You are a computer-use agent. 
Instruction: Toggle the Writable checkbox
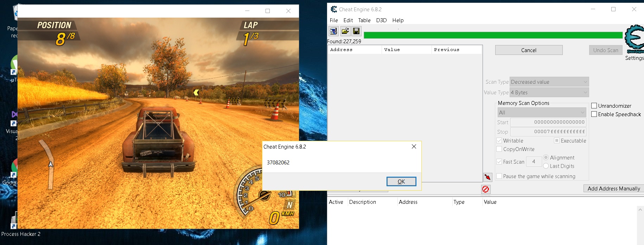point(499,140)
